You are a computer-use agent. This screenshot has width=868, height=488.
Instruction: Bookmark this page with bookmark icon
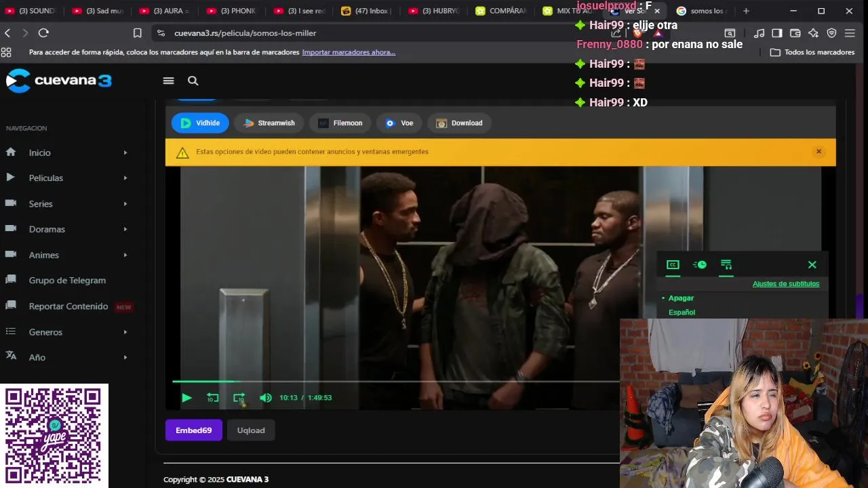tap(137, 33)
